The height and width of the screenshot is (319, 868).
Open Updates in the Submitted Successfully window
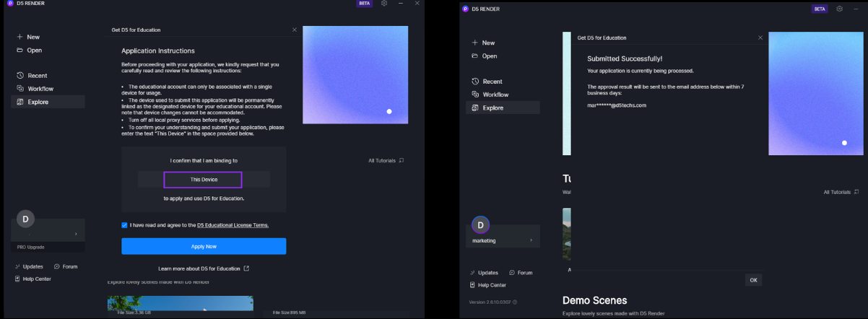tap(484, 273)
